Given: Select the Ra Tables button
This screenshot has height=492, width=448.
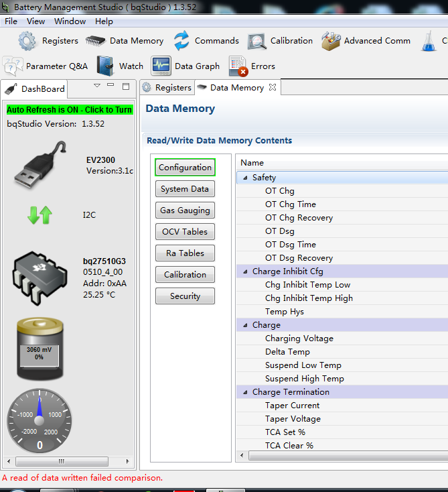Looking at the screenshot, I should [185, 253].
